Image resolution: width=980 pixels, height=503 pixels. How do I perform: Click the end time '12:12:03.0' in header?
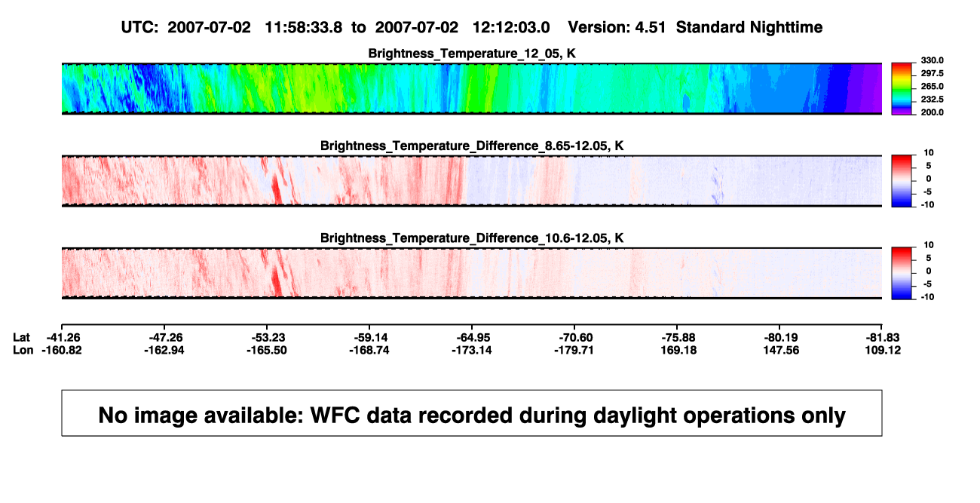pos(510,27)
